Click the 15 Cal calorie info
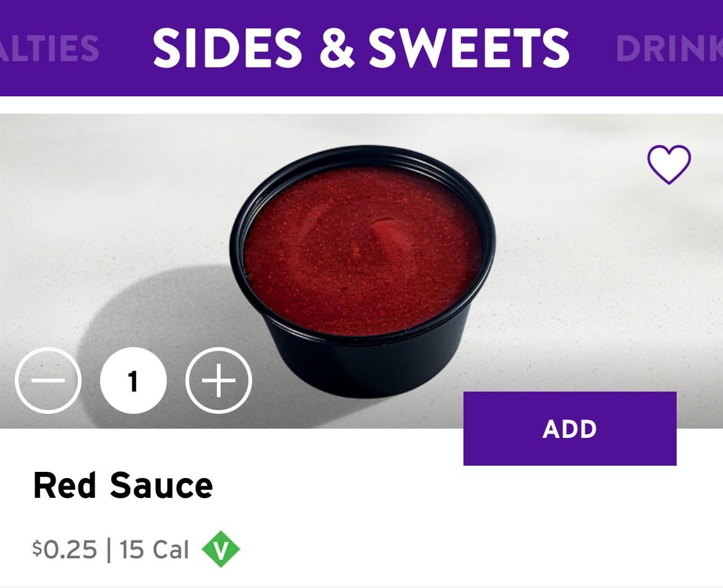 pos(154,549)
